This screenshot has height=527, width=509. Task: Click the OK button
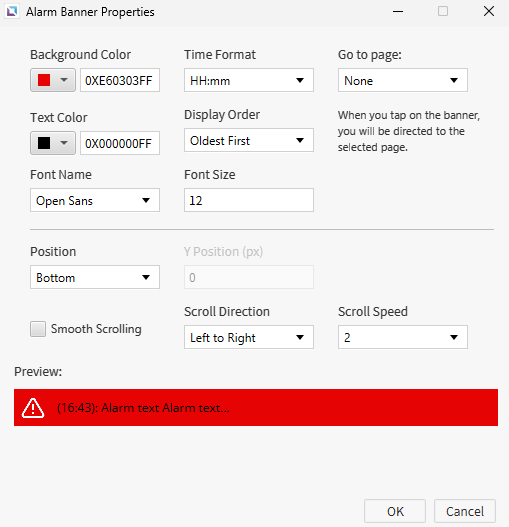(x=395, y=511)
